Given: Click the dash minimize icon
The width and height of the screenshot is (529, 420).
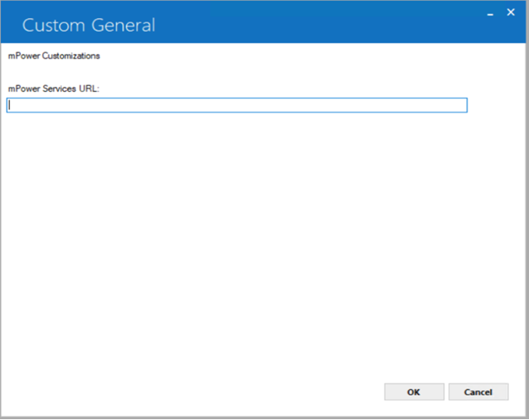Looking at the screenshot, I should [490, 14].
